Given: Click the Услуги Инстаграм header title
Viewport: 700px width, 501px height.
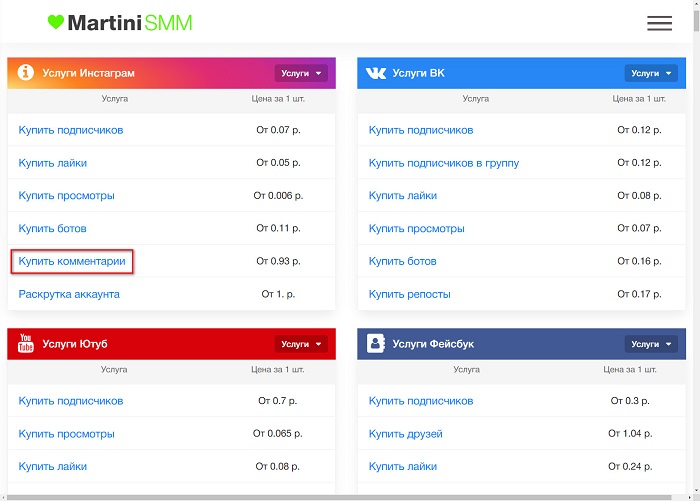Looking at the screenshot, I should click(x=88, y=73).
